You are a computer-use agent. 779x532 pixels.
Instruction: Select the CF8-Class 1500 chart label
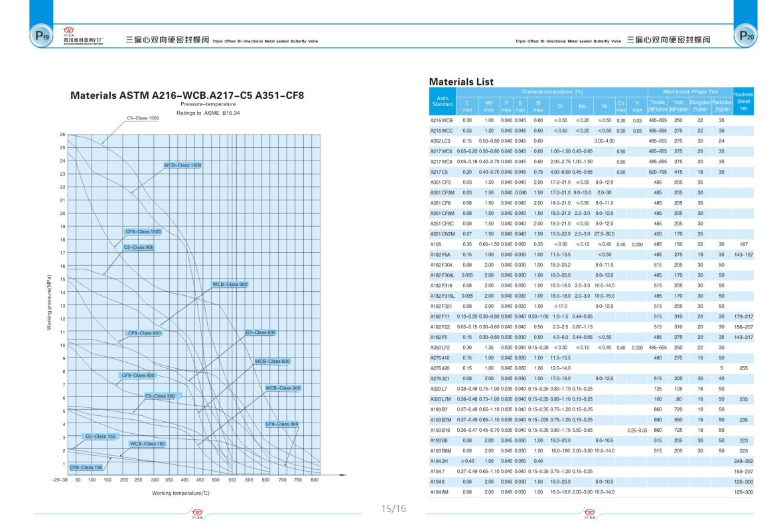point(143,232)
